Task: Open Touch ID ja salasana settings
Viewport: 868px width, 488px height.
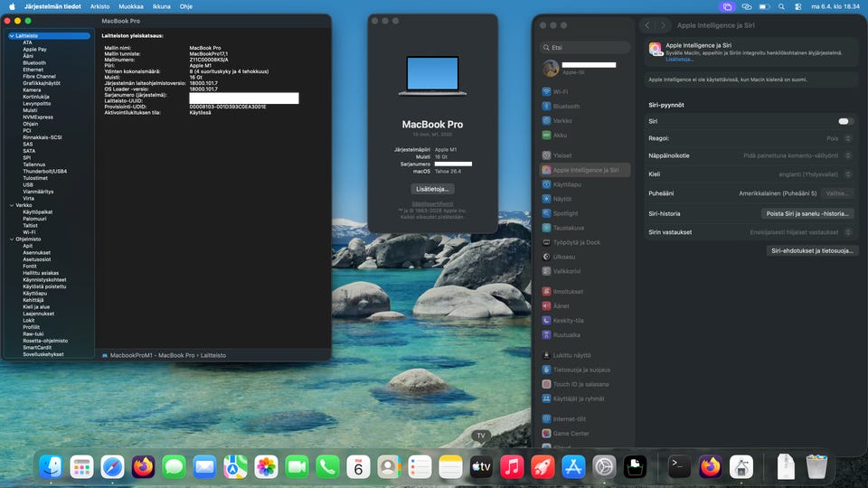Action: (585, 384)
